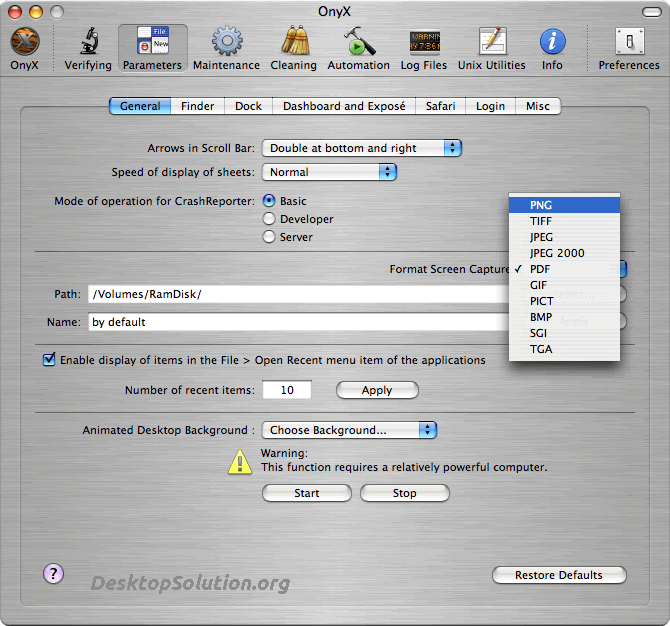Click the Number of recent items field
The width and height of the screenshot is (670, 626).
(x=287, y=390)
